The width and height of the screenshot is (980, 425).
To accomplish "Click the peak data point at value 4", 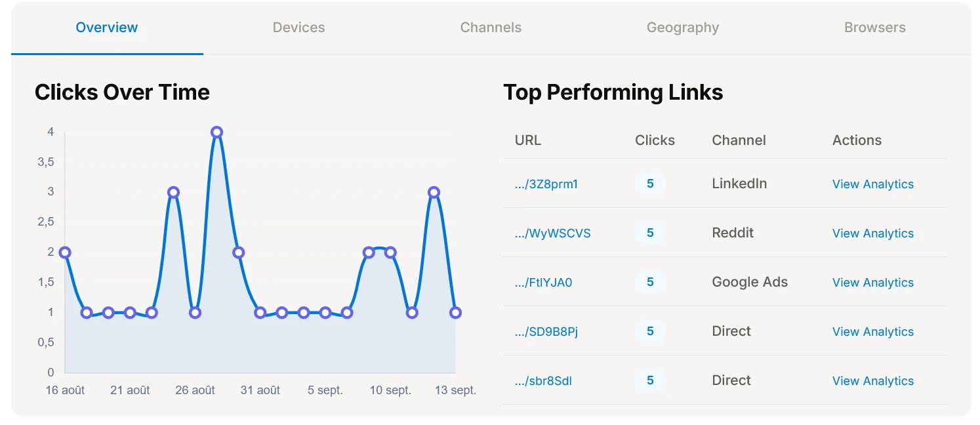I will click(x=216, y=132).
